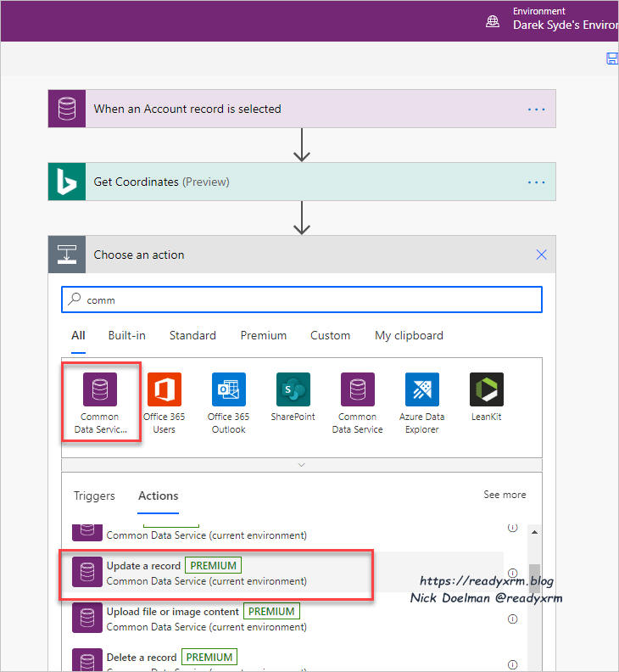
Task: Open menu for Account record trigger step
Action: pos(537,109)
